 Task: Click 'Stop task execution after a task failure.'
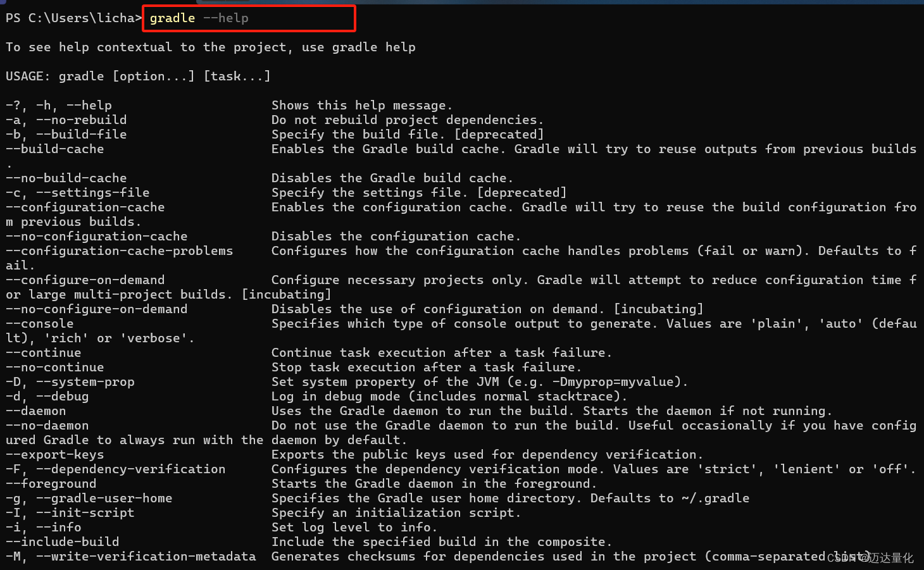click(x=427, y=368)
